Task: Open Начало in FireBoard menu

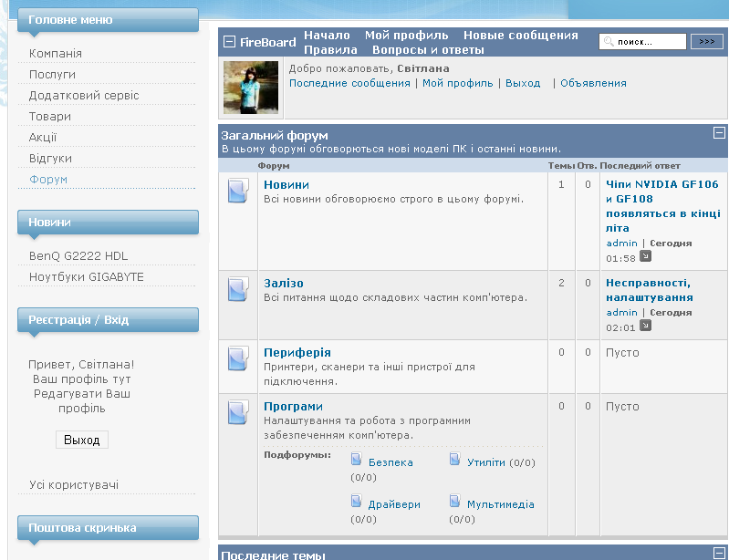Action: pos(327,36)
